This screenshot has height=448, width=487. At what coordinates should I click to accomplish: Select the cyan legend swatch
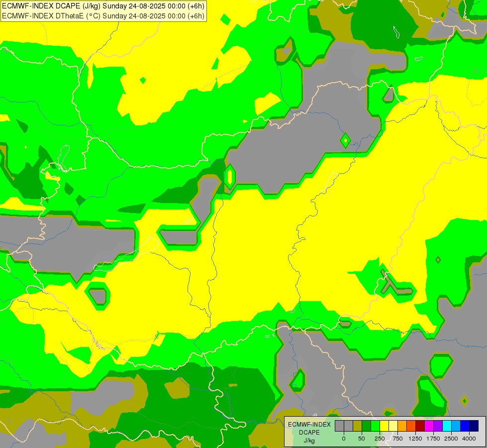coord(447,426)
